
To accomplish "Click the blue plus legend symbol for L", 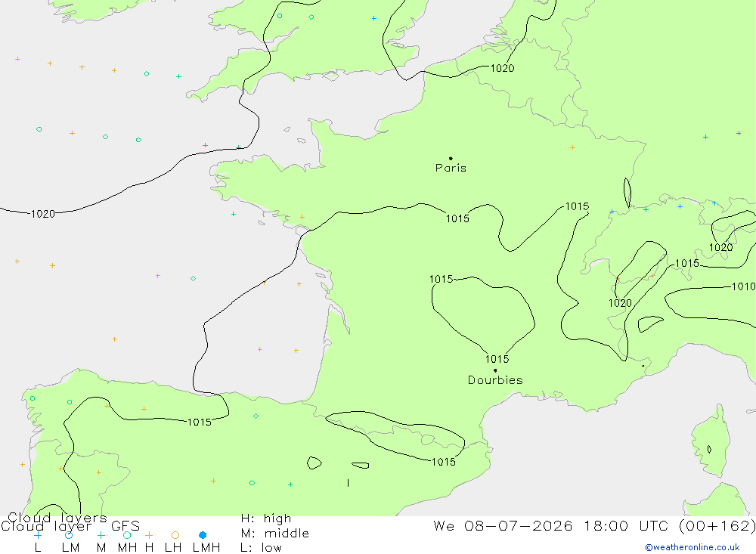I will pyautogui.click(x=38, y=535).
